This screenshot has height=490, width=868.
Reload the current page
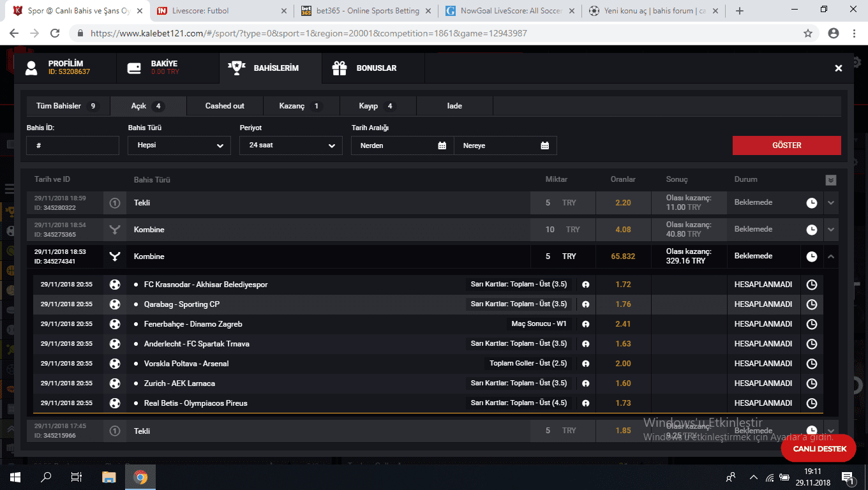[x=55, y=33]
